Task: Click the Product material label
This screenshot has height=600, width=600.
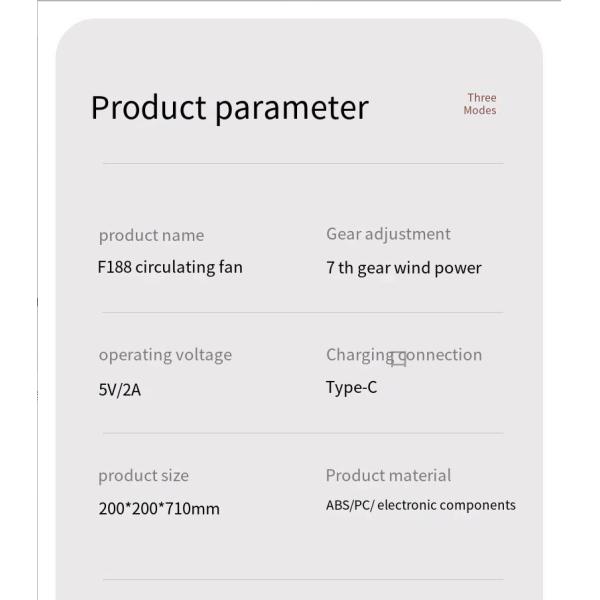Action: [388, 476]
